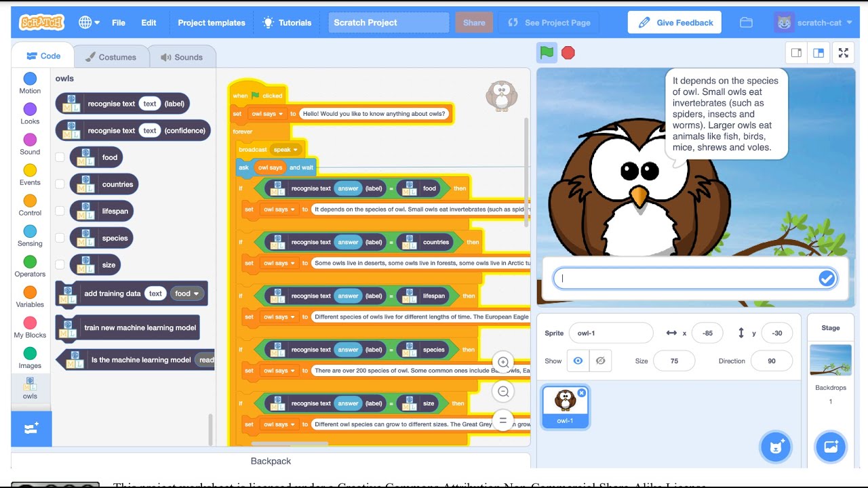Open the language globe dropdown
Image resolution: width=868 pixels, height=488 pixels.
89,22
